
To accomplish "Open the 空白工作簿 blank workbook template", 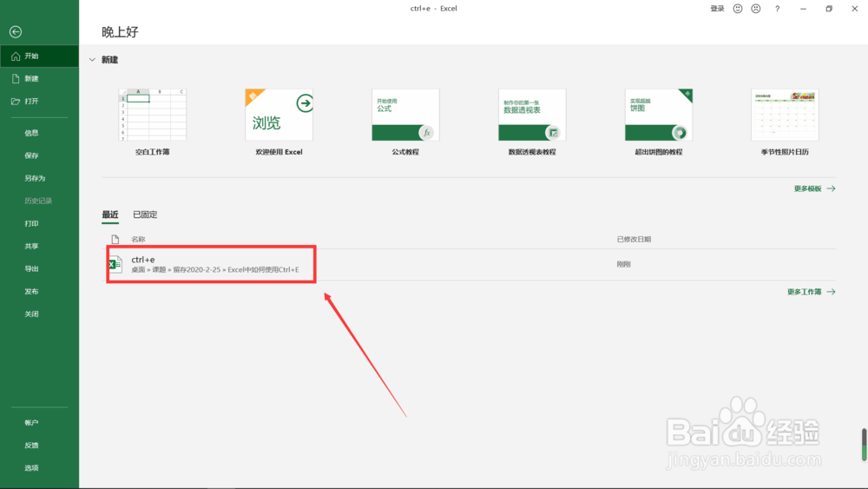I will tap(152, 122).
